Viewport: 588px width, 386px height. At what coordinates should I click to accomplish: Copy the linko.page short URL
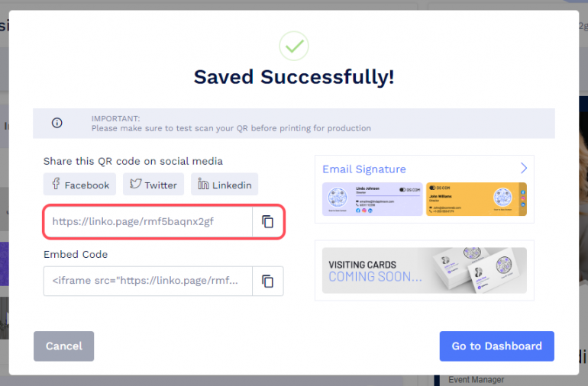(268, 222)
